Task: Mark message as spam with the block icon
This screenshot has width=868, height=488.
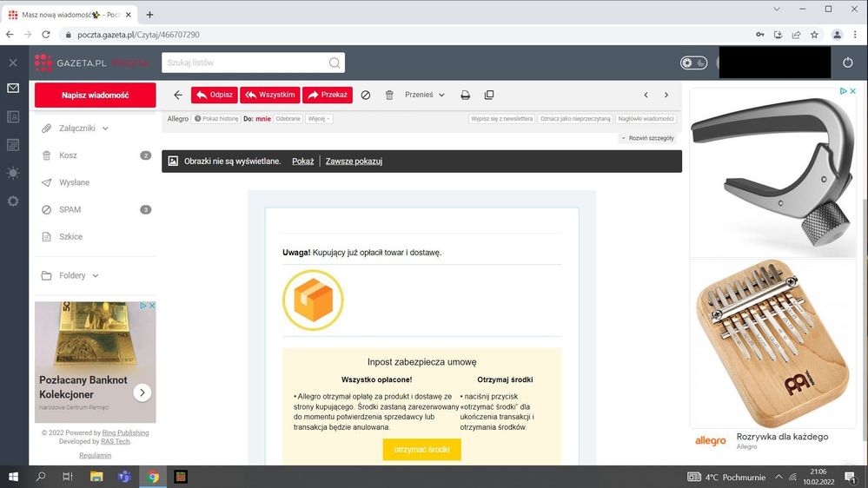Action: point(366,95)
